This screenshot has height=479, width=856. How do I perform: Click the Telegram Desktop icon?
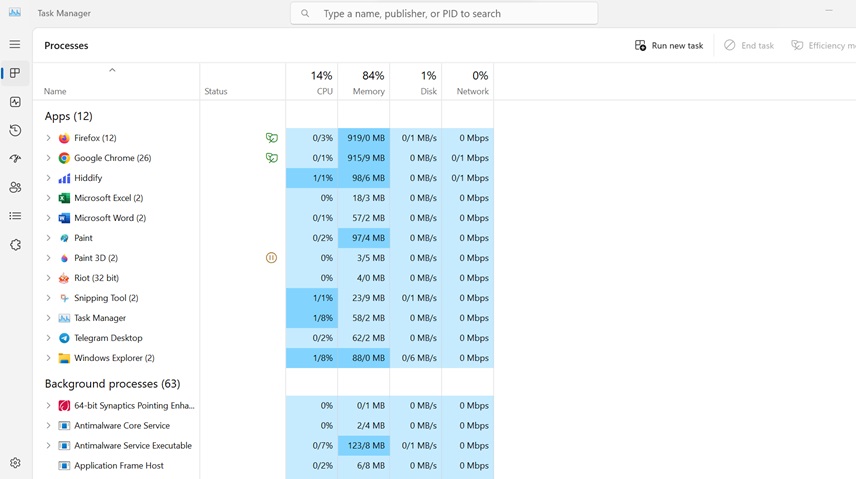(x=64, y=338)
